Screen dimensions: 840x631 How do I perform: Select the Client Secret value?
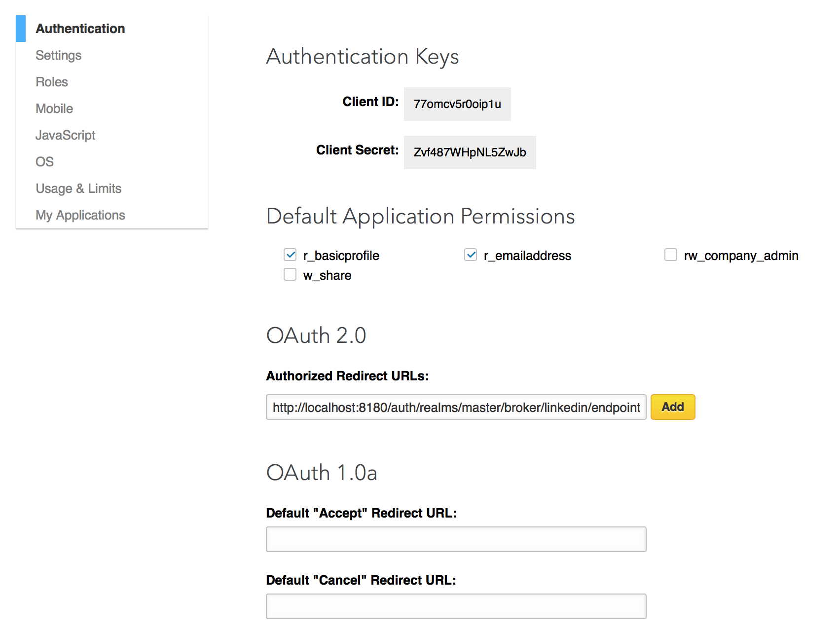pos(469,152)
